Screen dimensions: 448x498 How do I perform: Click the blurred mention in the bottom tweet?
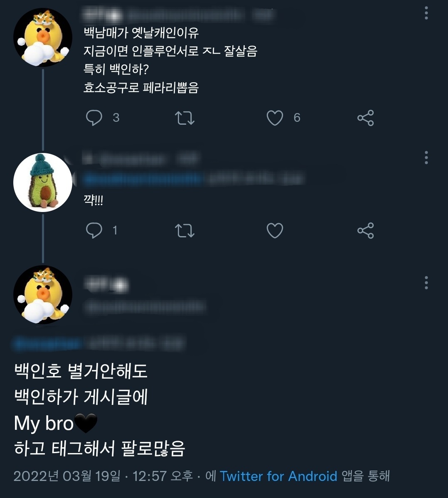(48, 344)
